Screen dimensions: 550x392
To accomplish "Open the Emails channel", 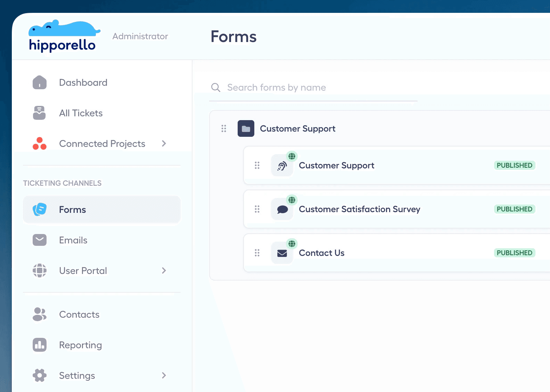I will pos(102,240).
